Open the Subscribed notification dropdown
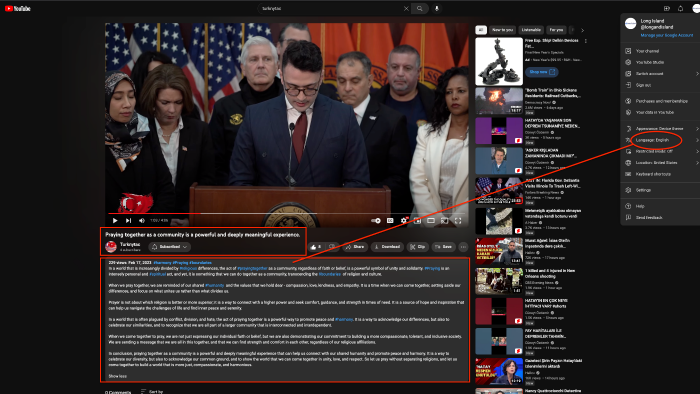The image size is (700, 394). (170, 247)
